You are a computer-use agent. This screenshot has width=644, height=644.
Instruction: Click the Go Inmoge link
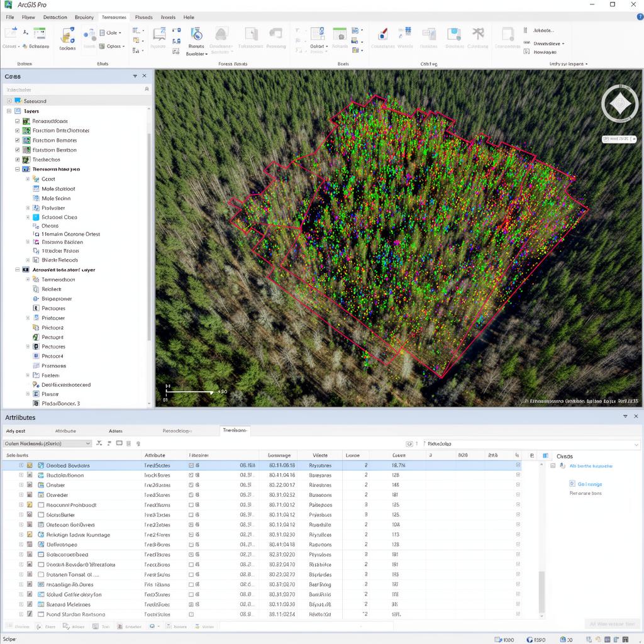pyautogui.click(x=590, y=484)
